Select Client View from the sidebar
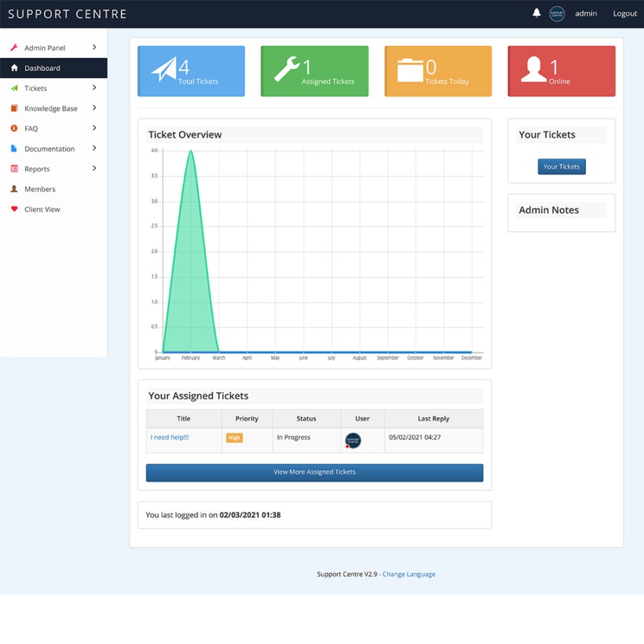 click(x=41, y=209)
